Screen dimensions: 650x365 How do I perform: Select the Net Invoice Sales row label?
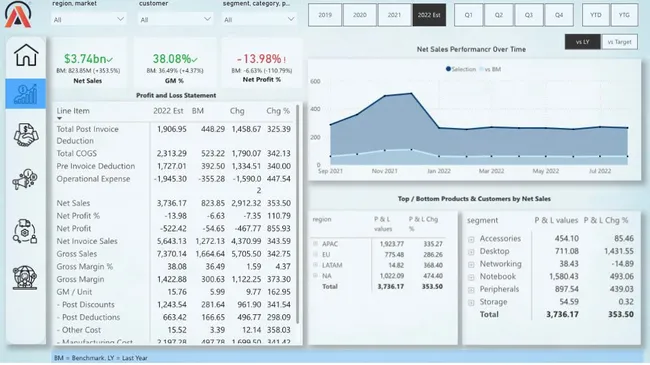pos(87,241)
